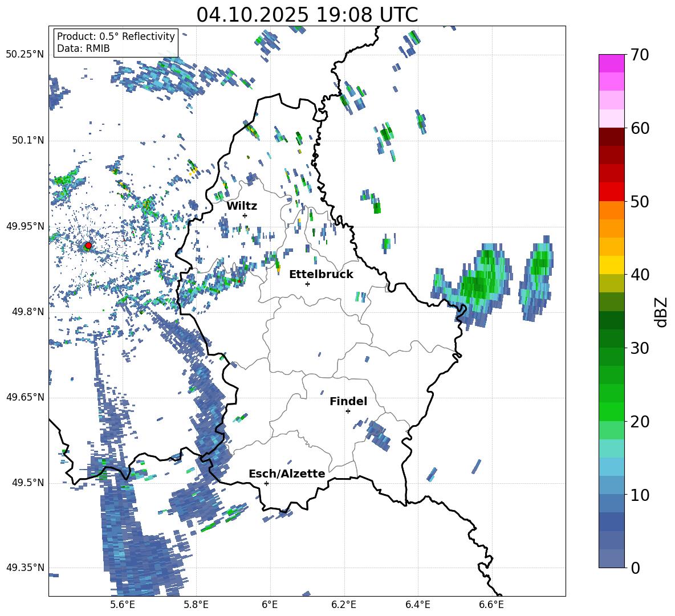Click the 6.2°E longitude label
This screenshot has height=616, width=675.
coord(344,605)
